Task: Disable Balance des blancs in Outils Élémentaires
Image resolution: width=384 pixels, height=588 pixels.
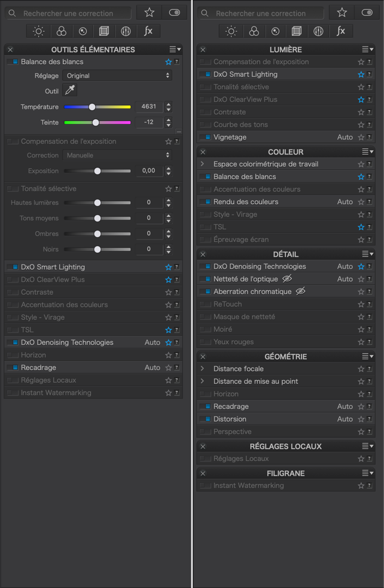Action: coord(13,62)
